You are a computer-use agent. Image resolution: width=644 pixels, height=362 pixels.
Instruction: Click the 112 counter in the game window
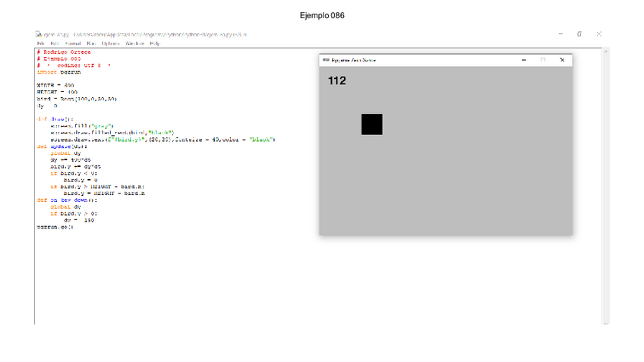336,80
